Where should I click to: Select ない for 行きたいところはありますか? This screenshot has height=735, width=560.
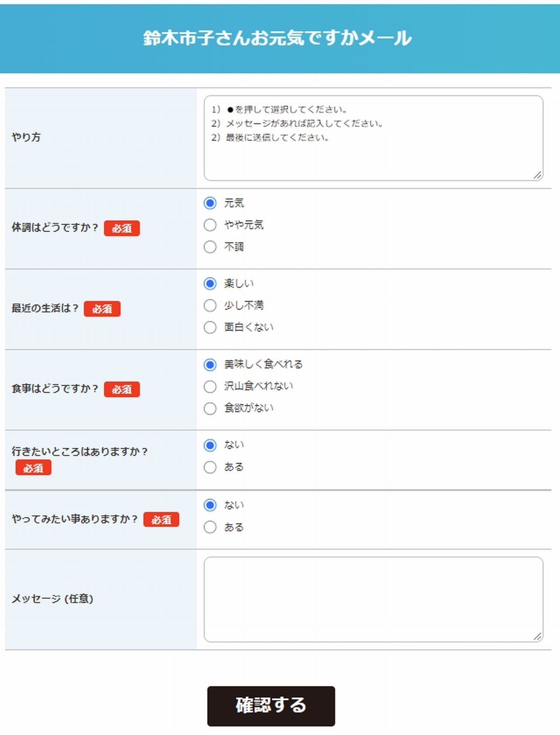coord(210,445)
